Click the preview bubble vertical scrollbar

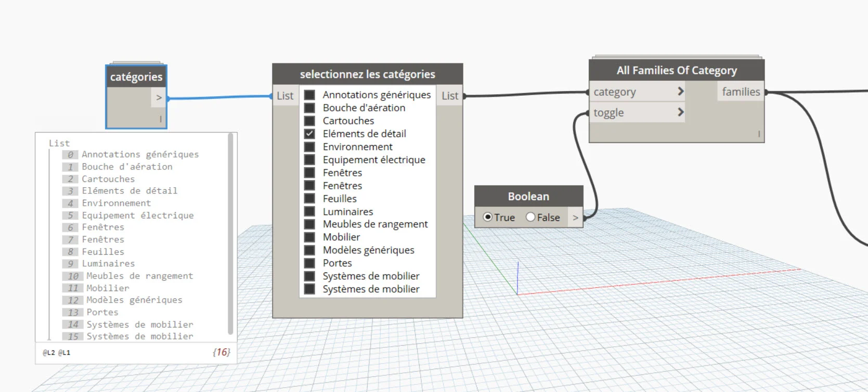pyautogui.click(x=230, y=234)
